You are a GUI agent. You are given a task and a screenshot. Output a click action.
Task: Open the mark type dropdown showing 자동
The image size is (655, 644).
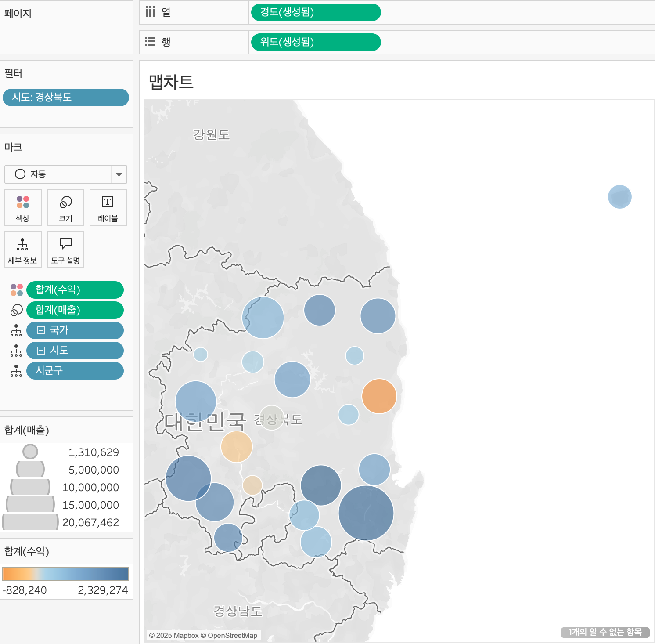(x=66, y=174)
